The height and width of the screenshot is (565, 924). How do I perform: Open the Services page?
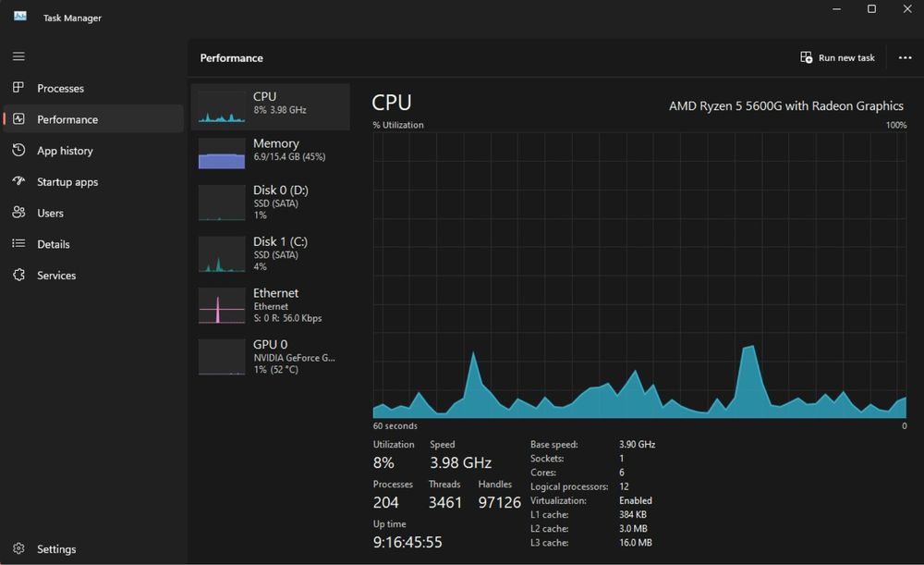pyautogui.click(x=93, y=276)
